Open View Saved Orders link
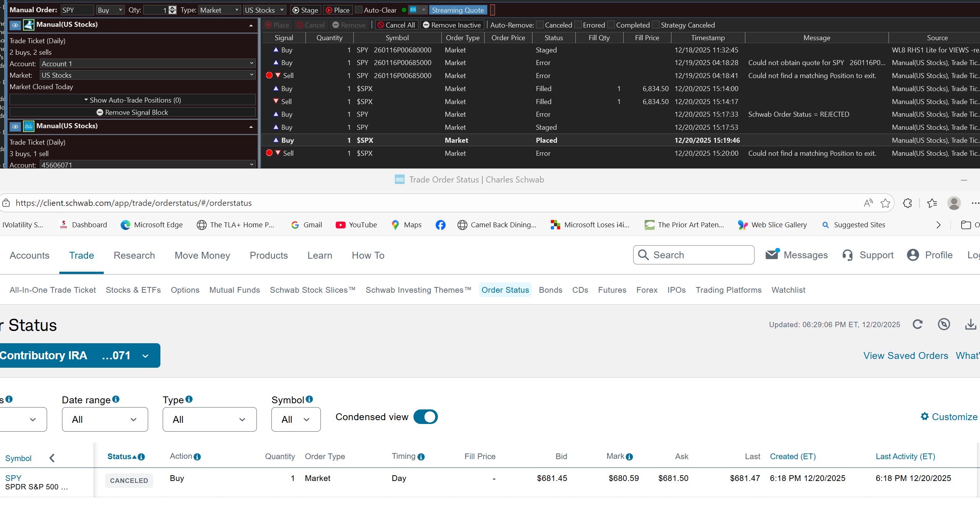 point(906,355)
